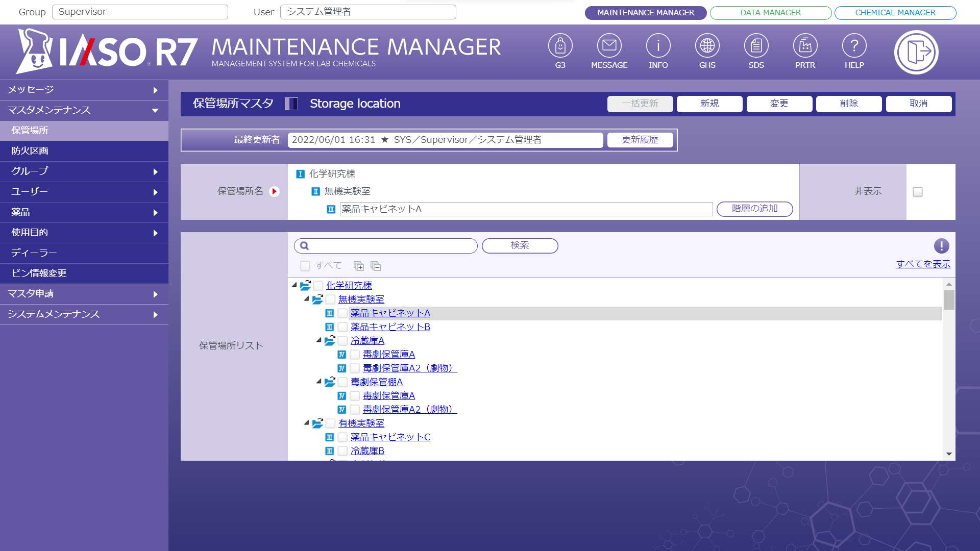The width and height of the screenshot is (980, 551).
Task: Check the 無機実験室 tree checkbox
Action: pyautogui.click(x=330, y=299)
